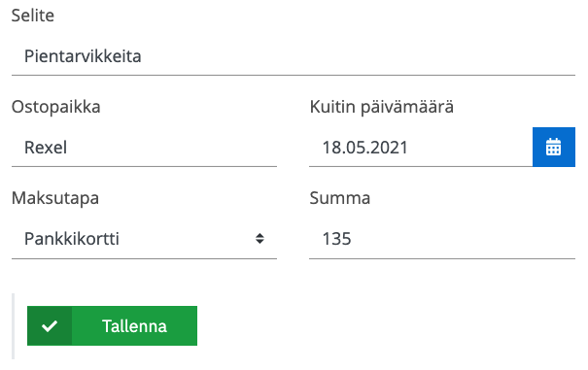The width and height of the screenshot is (588, 370).
Task: Click the Kuitin päivämäärä label
Action: (382, 107)
